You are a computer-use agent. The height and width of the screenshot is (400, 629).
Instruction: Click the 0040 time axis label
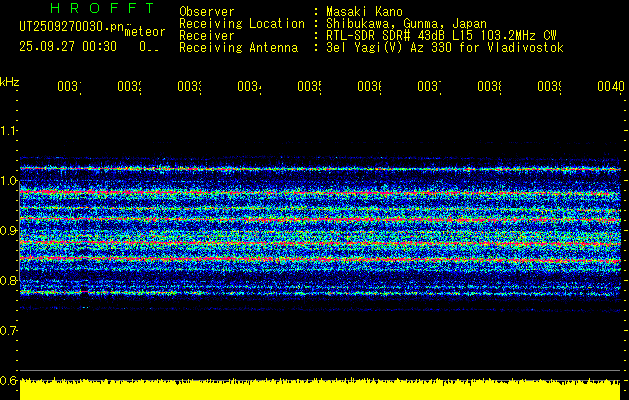click(x=611, y=87)
